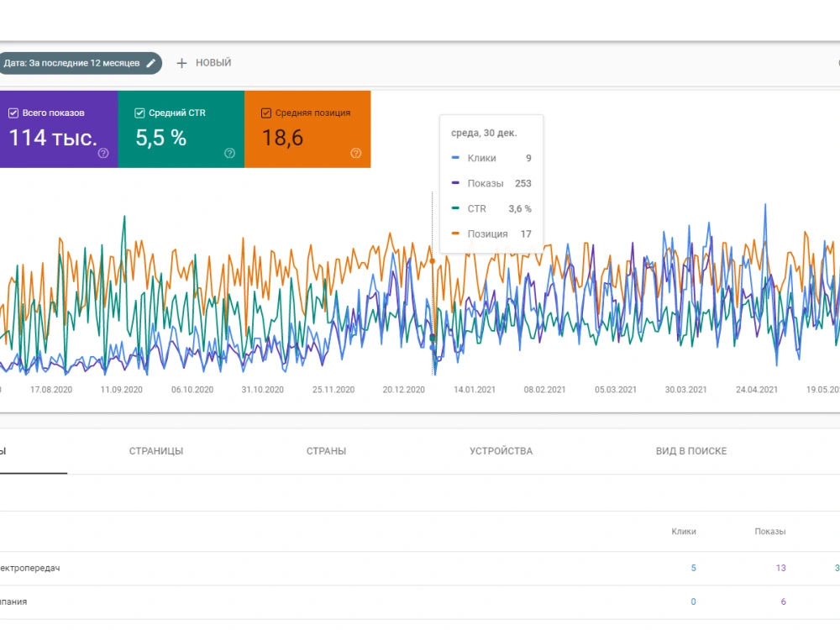Click the orange position data point on 30 Dec
Screen dimensions: 840x630
pyautogui.click(x=433, y=261)
